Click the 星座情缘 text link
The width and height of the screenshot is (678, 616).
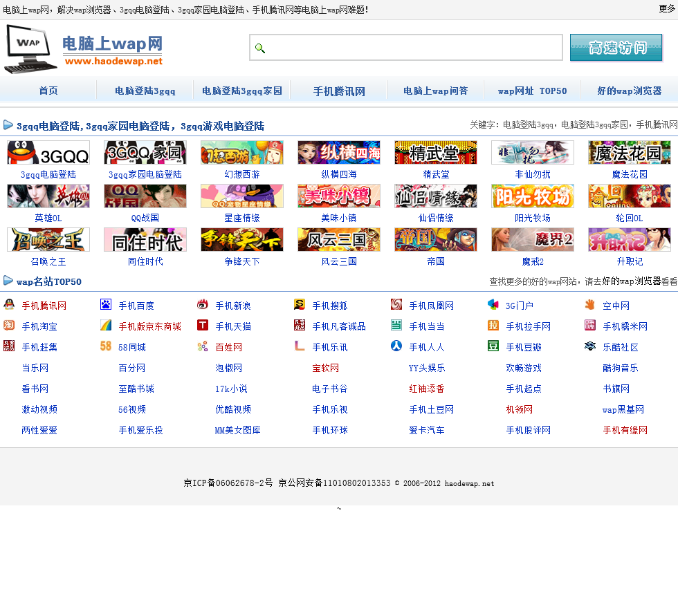click(242, 218)
